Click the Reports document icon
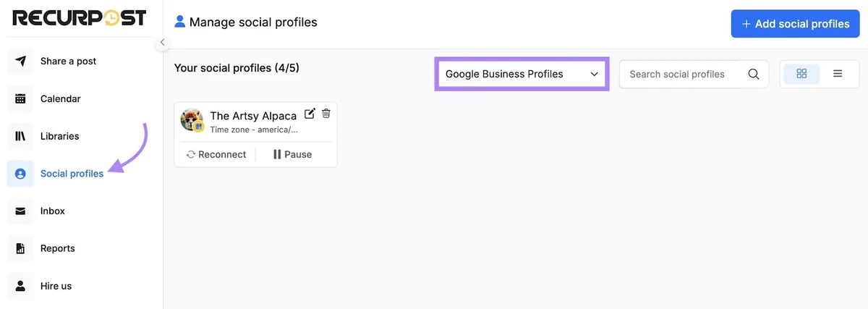This screenshot has width=868, height=309. click(x=20, y=248)
